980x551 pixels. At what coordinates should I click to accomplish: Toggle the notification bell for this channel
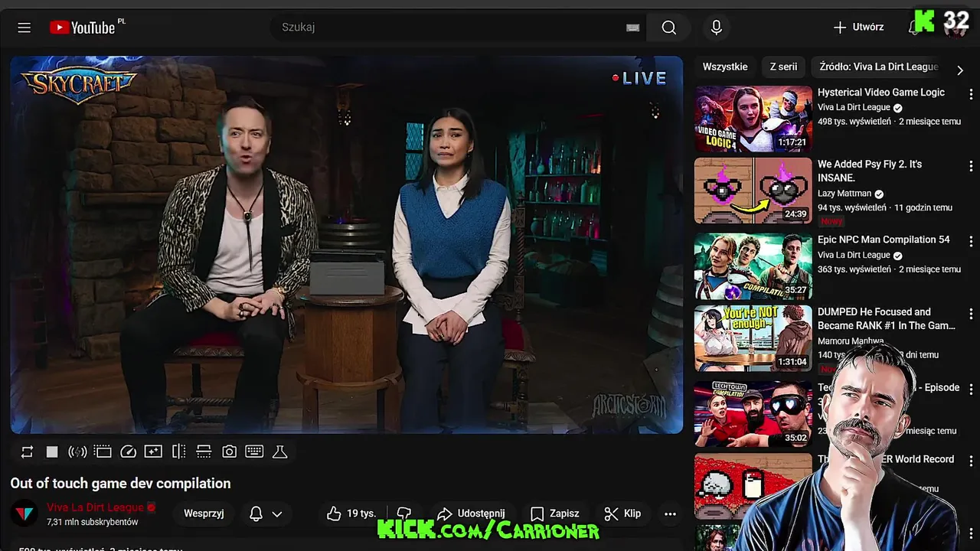click(256, 514)
